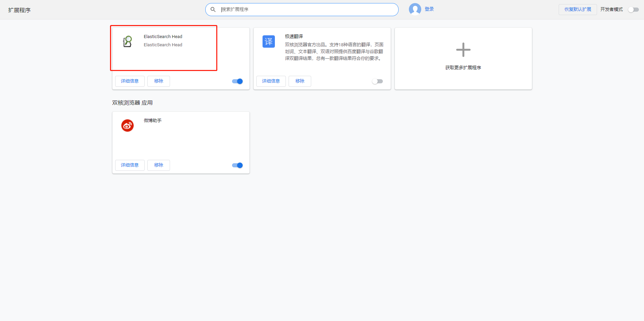Screen dimensions: 644x321
Task: Click the 扩展程序 page heading
Action: pyautogui.click(x=20, y=10)
